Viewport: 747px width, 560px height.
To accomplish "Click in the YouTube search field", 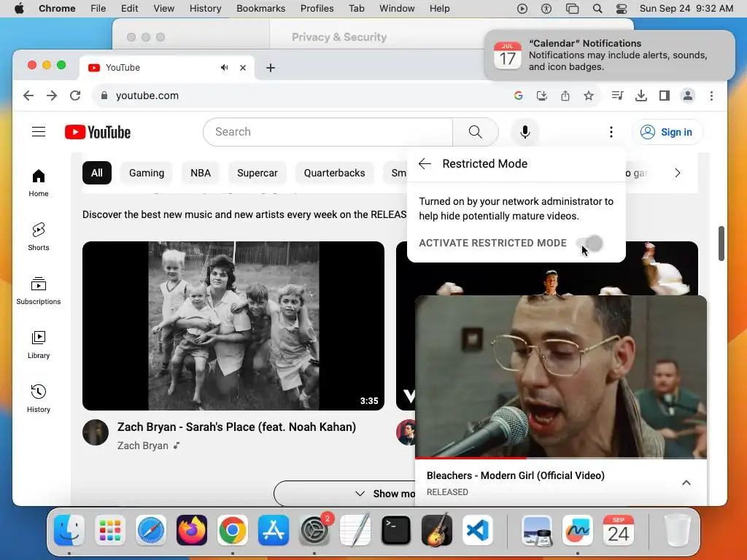I will [328, 132].
